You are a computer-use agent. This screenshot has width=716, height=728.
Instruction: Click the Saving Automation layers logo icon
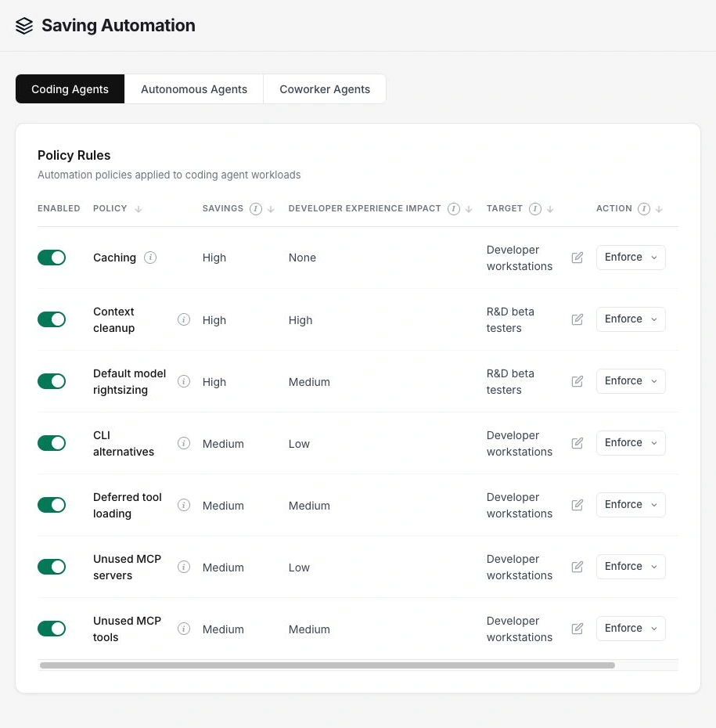pos(24,26)
